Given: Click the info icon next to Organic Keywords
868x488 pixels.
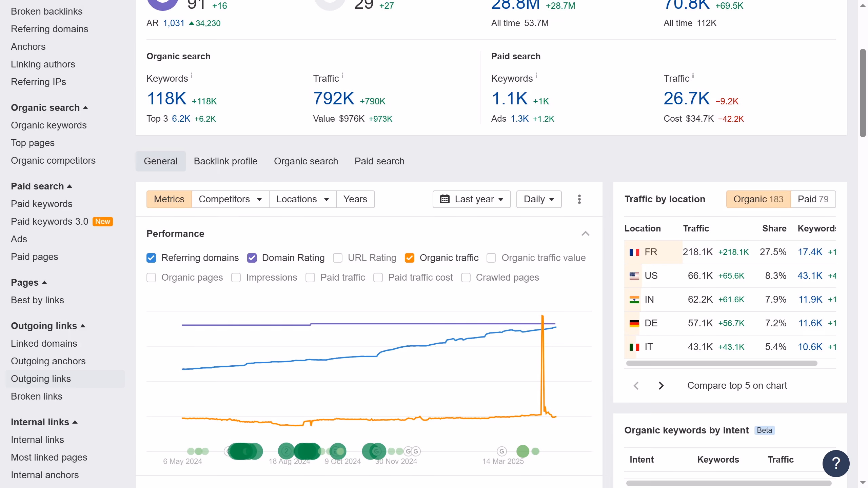Looking at the screenshot, I should coord(192,75).
